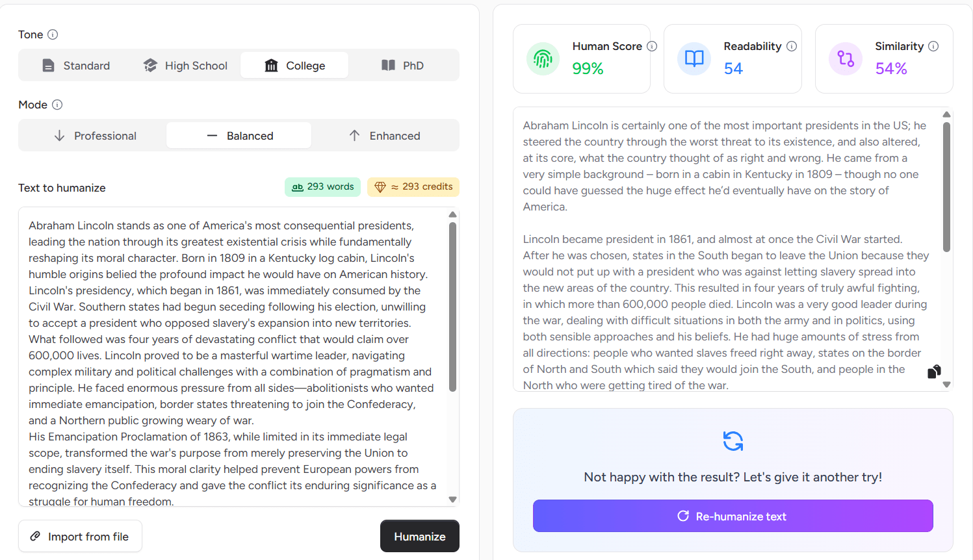Choose the Professional mode tab
This screenshot has width=973, height=560.
click(x=95, y=136)
